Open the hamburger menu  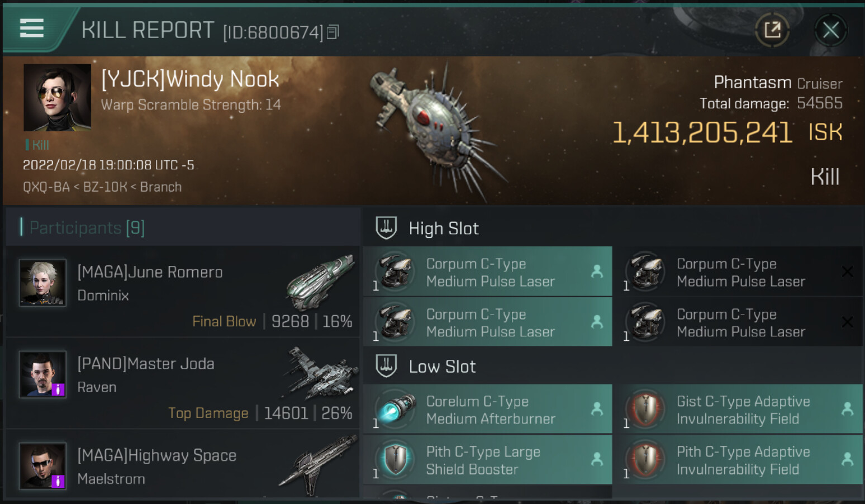[31, 28]
